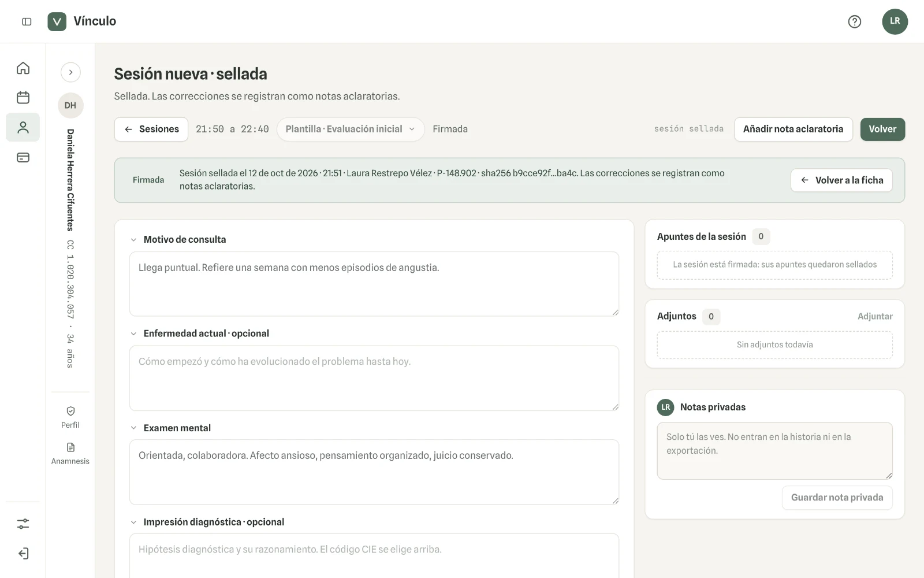The image size is (924, 578).
Task: Open the help question mark icon
Action: tap(855, 21)
